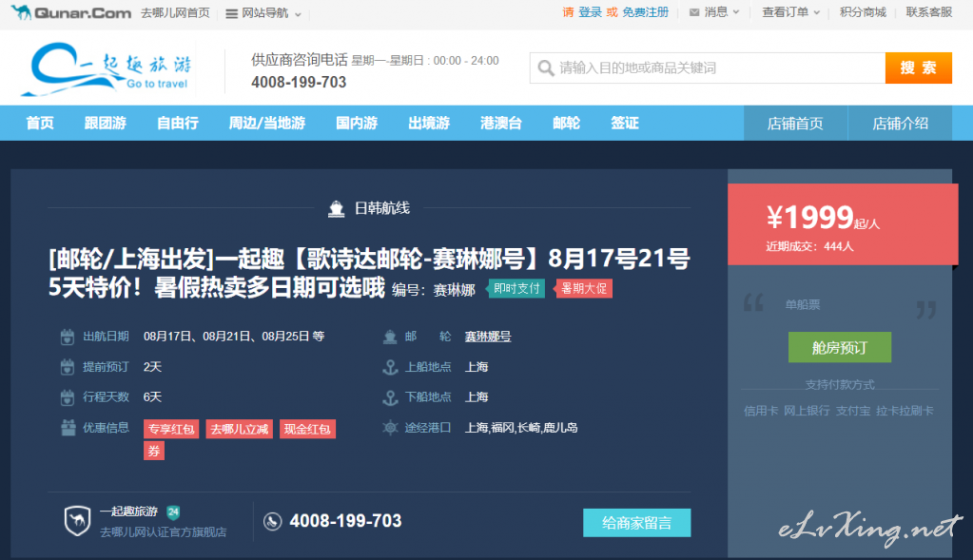Image resolution: width=973 pixels, height=560 pixels.
Task: Click the search magnifier icon
Action: click(x=545, y=68)
